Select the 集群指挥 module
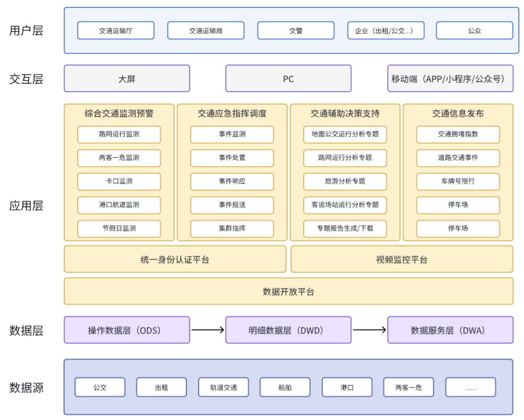 (232, 228)
